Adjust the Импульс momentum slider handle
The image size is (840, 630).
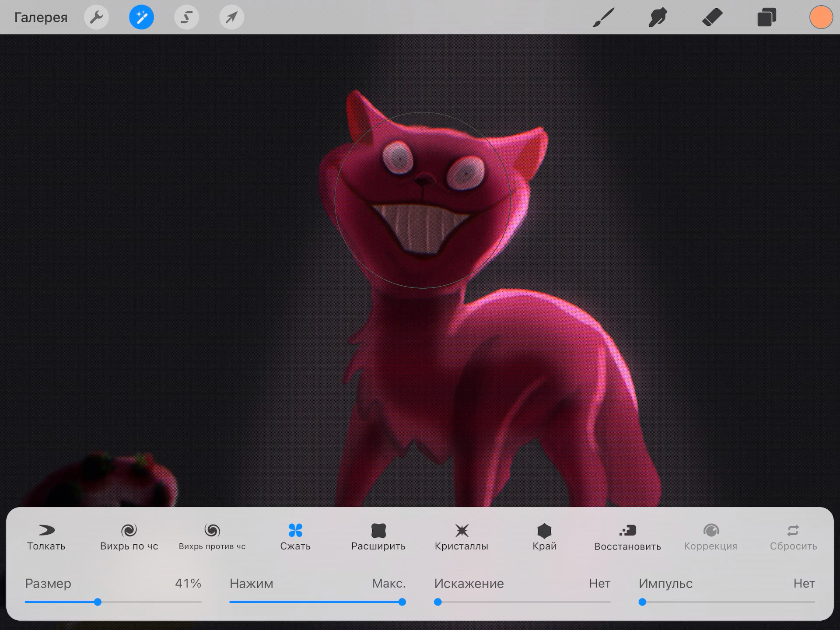(642, 602)
